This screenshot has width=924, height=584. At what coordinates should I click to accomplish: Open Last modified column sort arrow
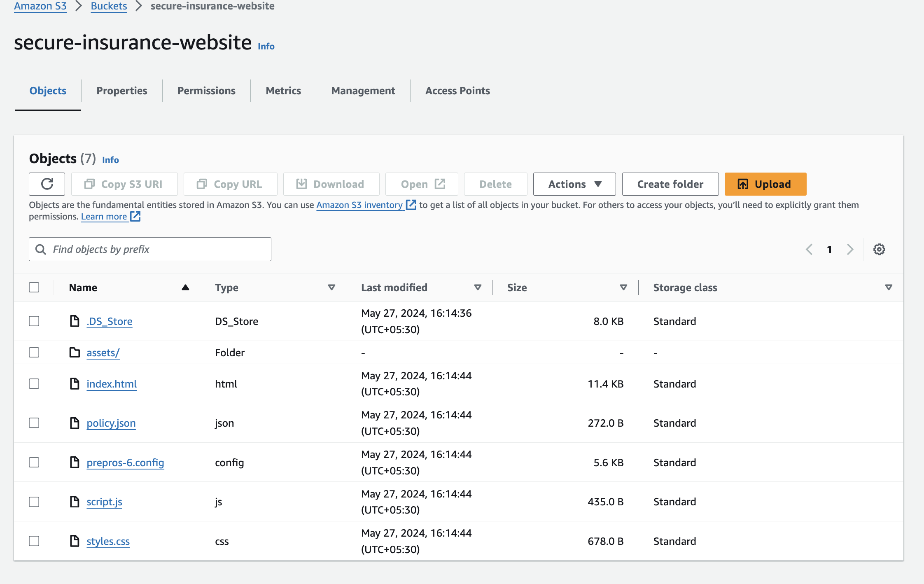pos(478,287)
